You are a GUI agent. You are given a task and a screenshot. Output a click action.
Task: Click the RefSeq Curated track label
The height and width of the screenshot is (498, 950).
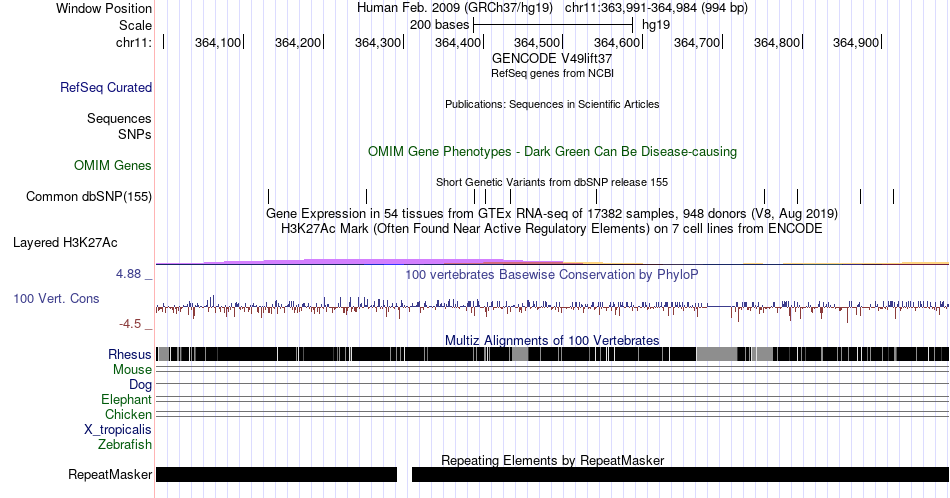106,88
